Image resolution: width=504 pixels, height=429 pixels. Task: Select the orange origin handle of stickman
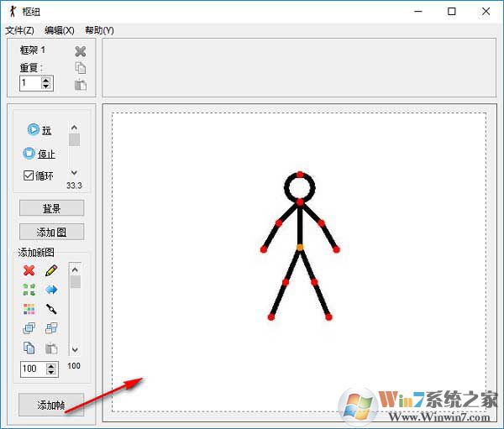[x=300, y=248]
